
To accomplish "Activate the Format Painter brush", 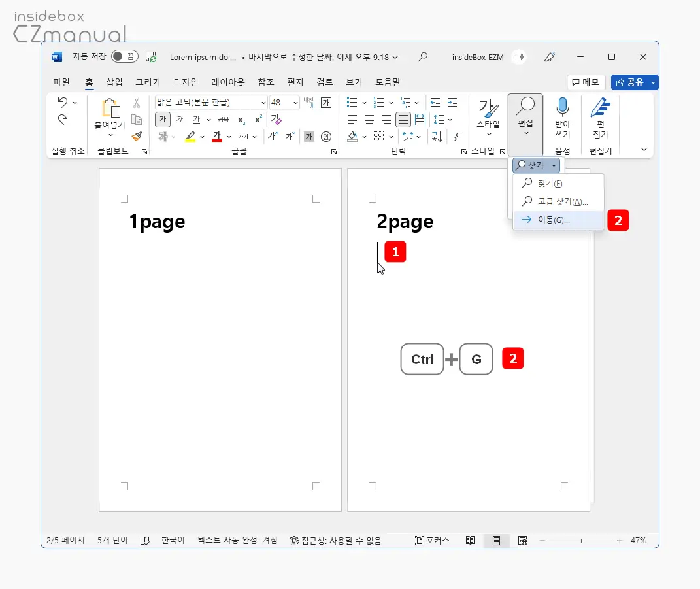I will [137, 136].
